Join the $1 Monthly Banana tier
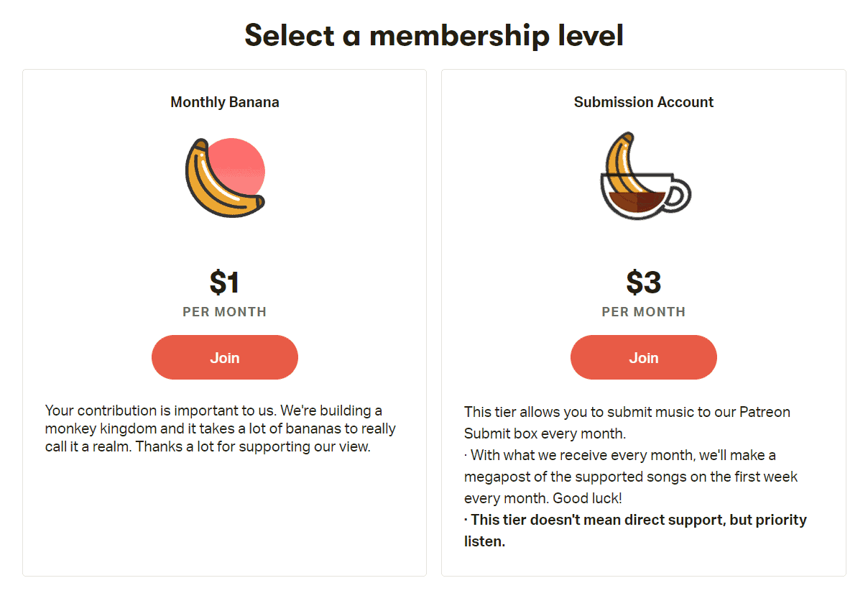The width and height of the screenshot is (868, 601). [224, 357]
